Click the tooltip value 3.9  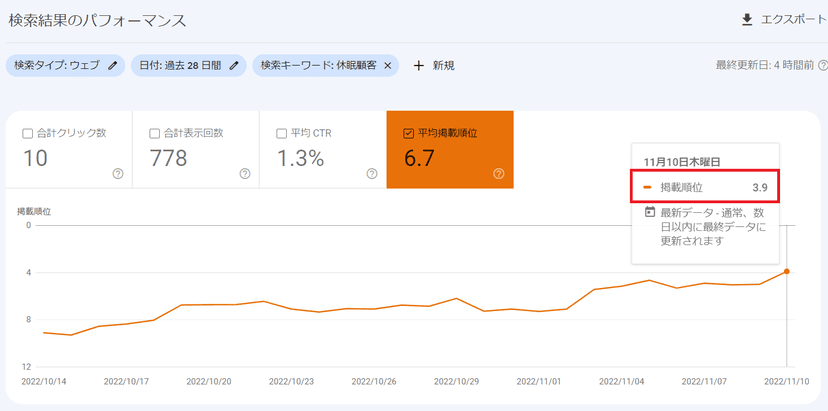759,187
